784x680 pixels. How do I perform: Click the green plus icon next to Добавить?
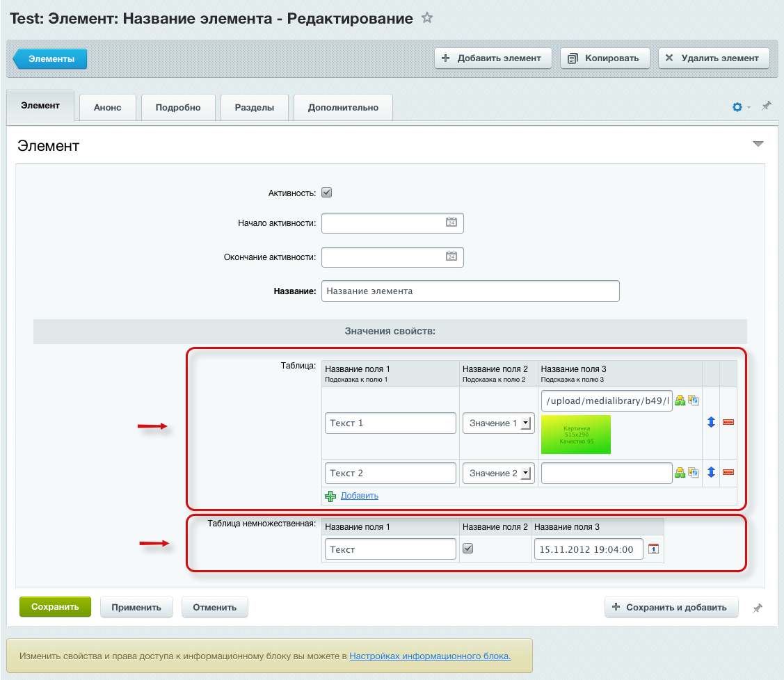tap(331, 496)
